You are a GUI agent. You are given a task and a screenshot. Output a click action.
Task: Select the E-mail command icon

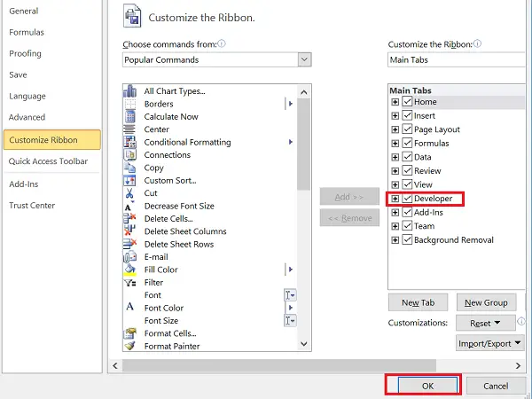tap(129, 257)
